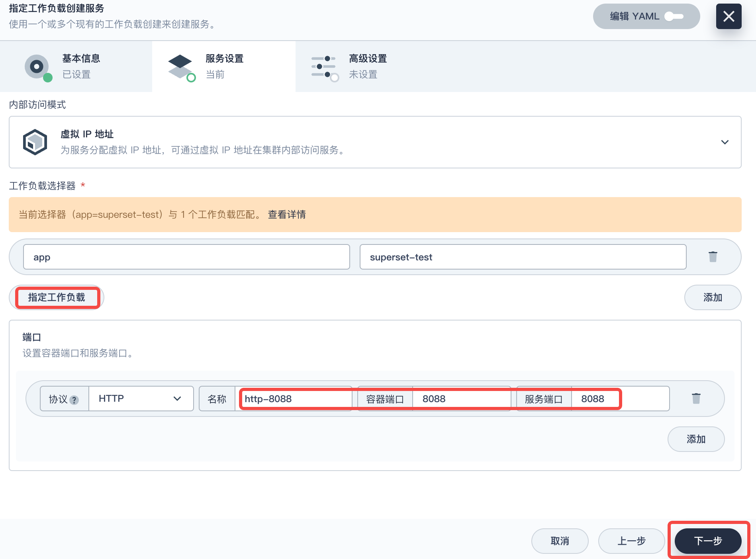Image resolution: width=756 pixels, height=559 pixels.
Task: Click 添加 to add another port
Action: pos(696,439)
